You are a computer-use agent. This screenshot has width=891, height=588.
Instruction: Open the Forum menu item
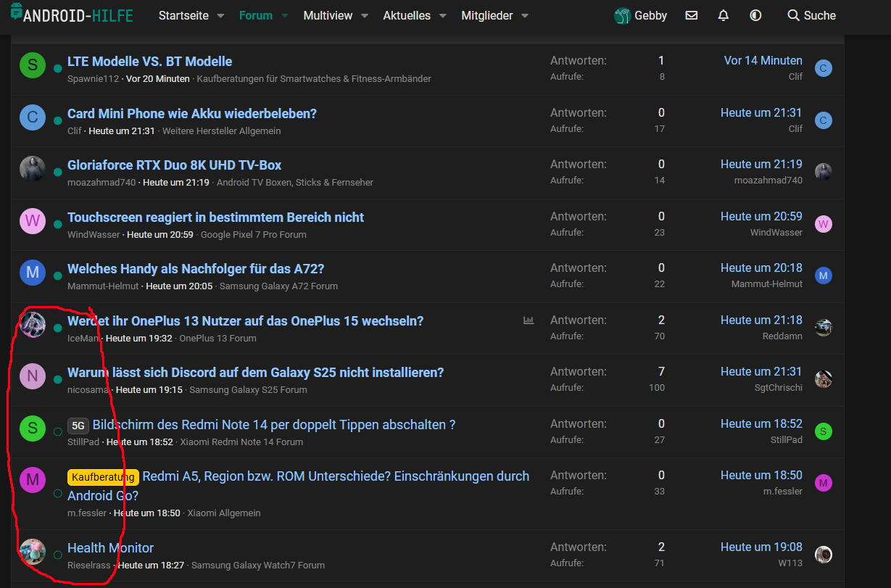click(x=256, y=15)
